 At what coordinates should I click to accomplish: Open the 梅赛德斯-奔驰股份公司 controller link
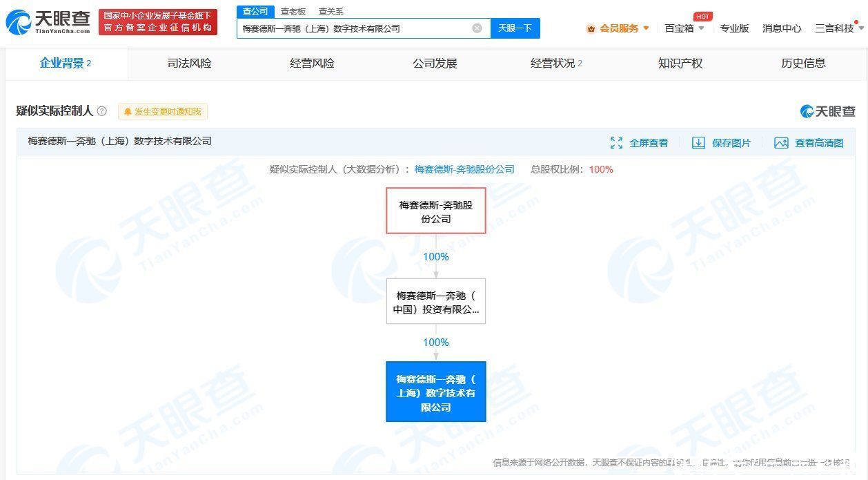pos(464,169)
